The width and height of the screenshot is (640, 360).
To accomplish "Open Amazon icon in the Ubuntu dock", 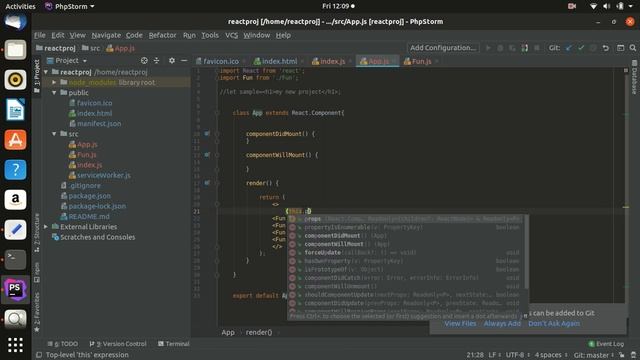I will pyautogui.click(x=16, y=200).
